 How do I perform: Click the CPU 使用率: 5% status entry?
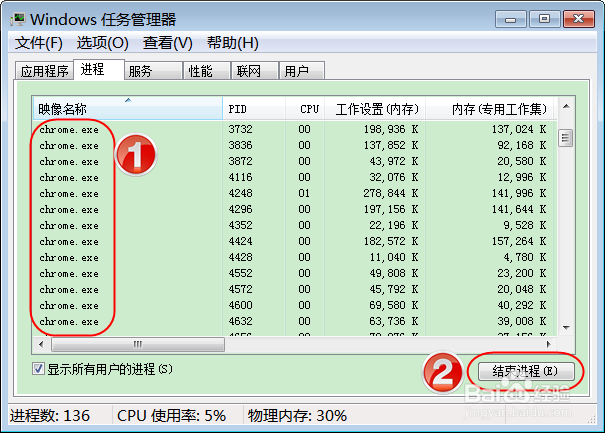point(171,416)
